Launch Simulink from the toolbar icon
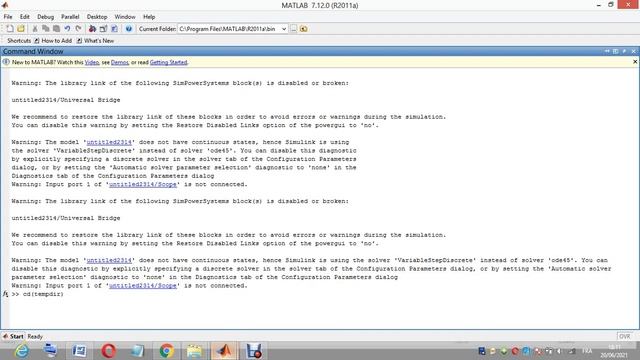The image size is (640, 360). [x=92, y=29]
